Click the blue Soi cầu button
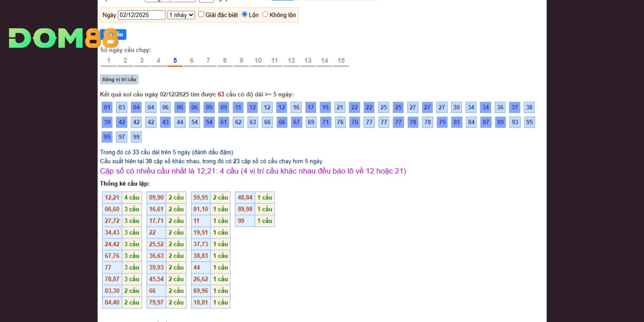The height and width of the screenshot is (322, 644). (x=122, y=35)
